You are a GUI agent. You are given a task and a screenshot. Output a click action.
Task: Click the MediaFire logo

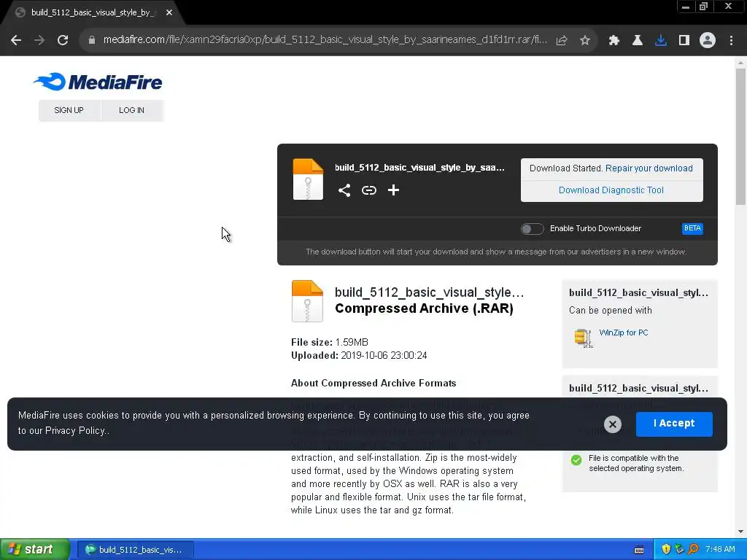(x=98, y=82)
